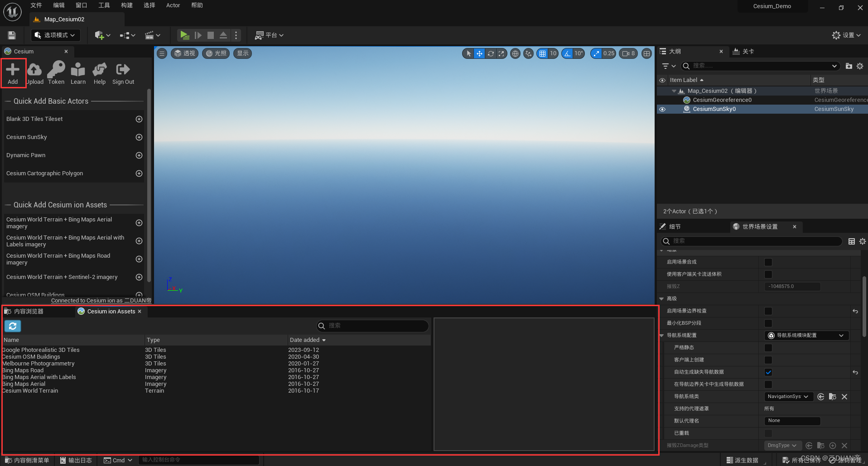Image resolution: width=868 pixels, height=466 pixels.
Task: Open the 导航系统模块配置 dropdown
Action: [806, 336]
